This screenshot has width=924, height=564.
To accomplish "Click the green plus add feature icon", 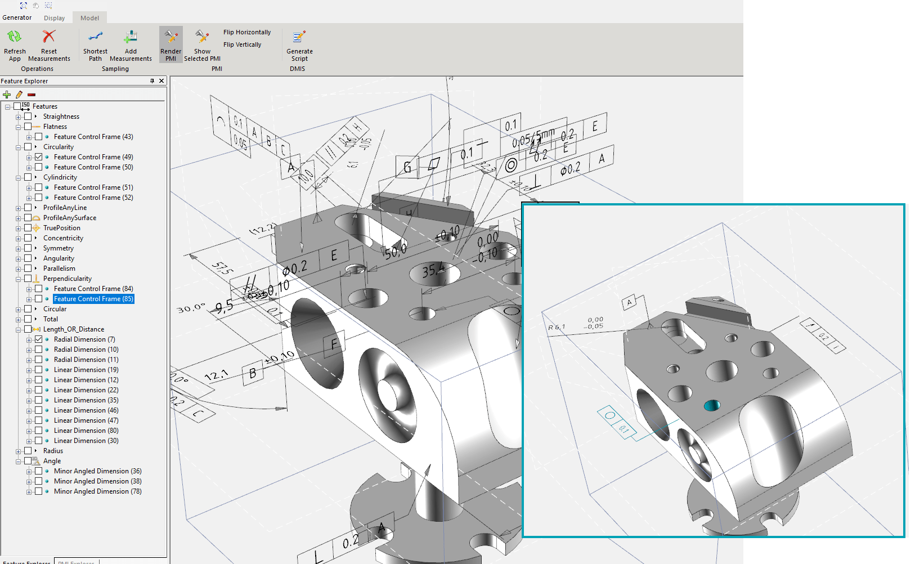I will pyautogui.click(x=7, y=95).
